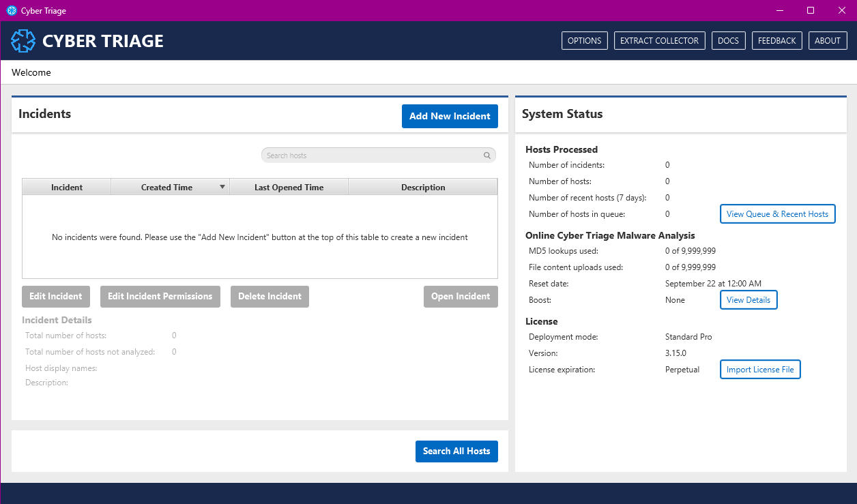The image size is (857, 504).
Task: Click the Open Incident button
Action: pos(461,297)
